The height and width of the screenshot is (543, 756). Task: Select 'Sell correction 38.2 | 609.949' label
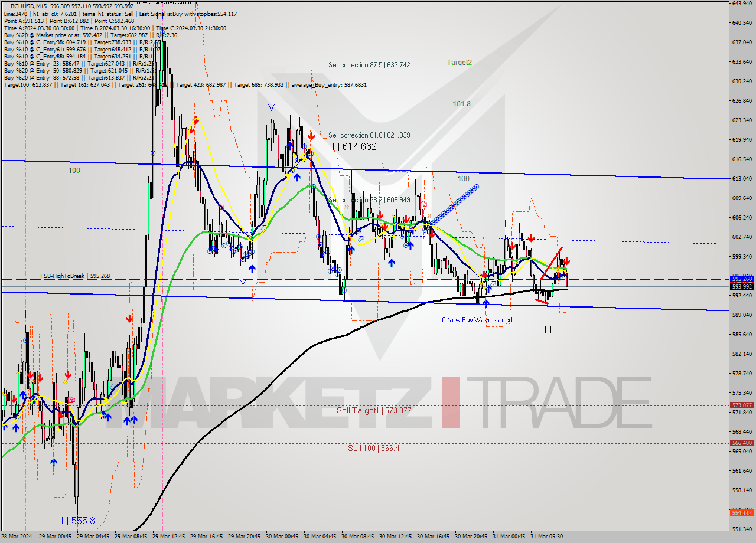(369, 200)
